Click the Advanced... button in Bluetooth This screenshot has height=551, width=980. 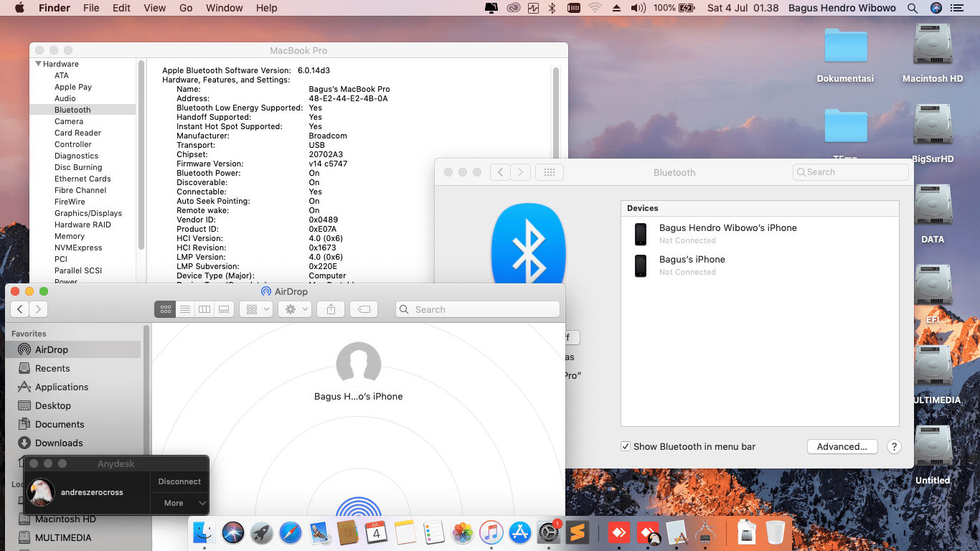842,446
